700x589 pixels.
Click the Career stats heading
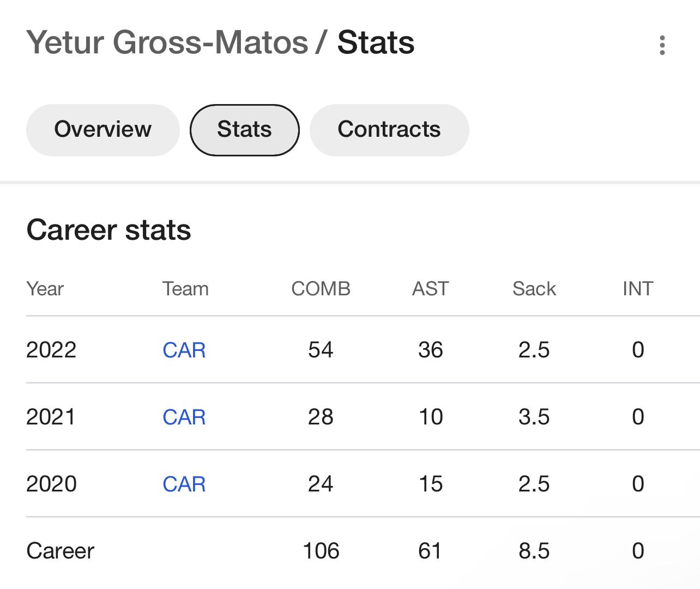pyautogui.click(x=108, y=230)
